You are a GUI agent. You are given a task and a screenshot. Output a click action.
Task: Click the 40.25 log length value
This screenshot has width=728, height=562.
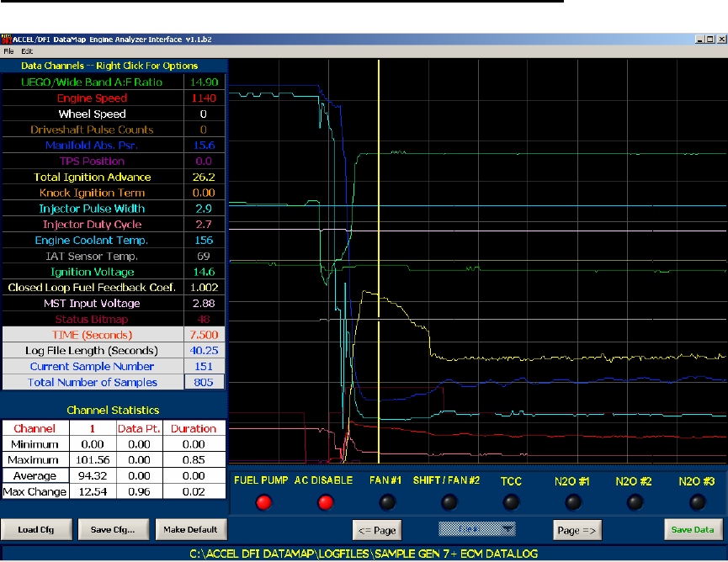pos(205,350)
